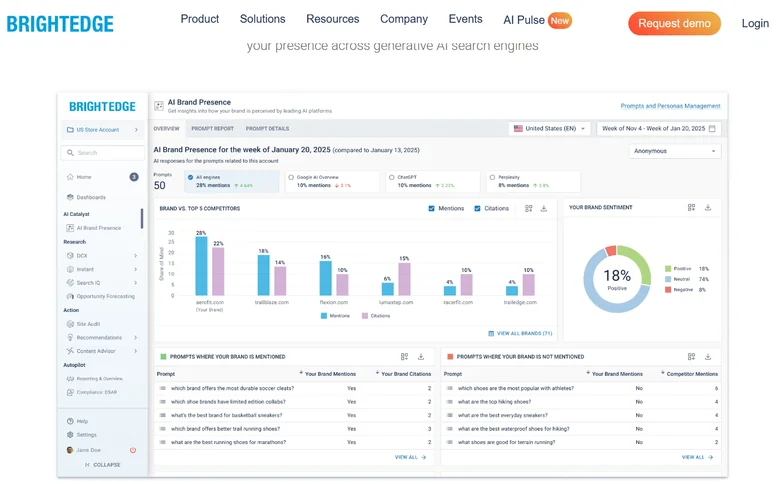Click the purple Citations legend swatch
This screenshot has width=780, height=484.
coord(365,316)
